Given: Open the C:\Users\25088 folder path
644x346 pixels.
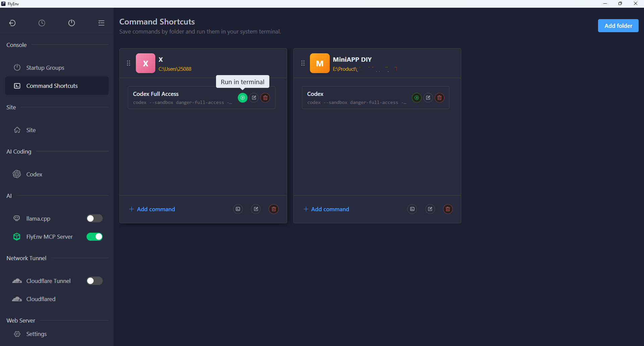Looking at the screenshot, I should (175, 69).
